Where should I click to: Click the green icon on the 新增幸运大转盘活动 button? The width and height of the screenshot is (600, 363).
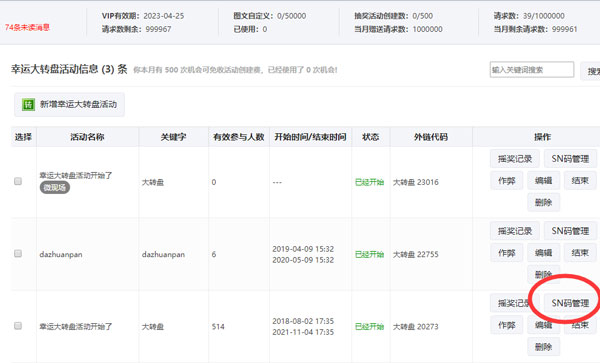coord(28,104)
